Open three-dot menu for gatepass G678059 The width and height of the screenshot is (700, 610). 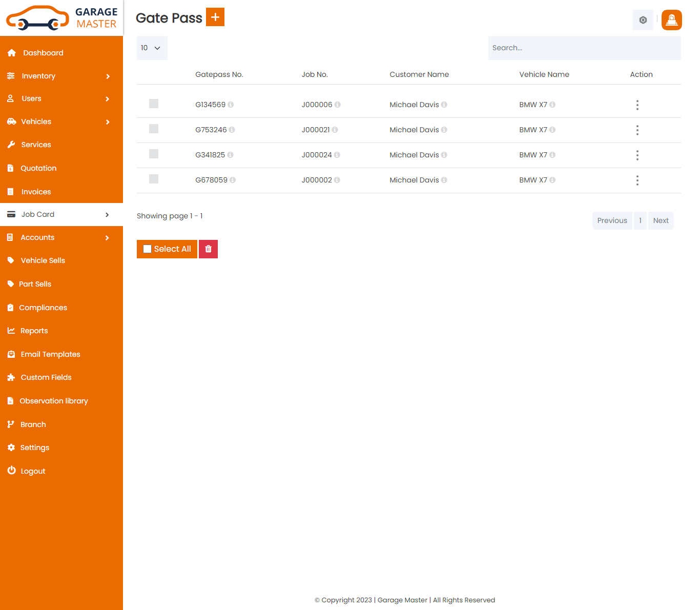click(637, 180)
